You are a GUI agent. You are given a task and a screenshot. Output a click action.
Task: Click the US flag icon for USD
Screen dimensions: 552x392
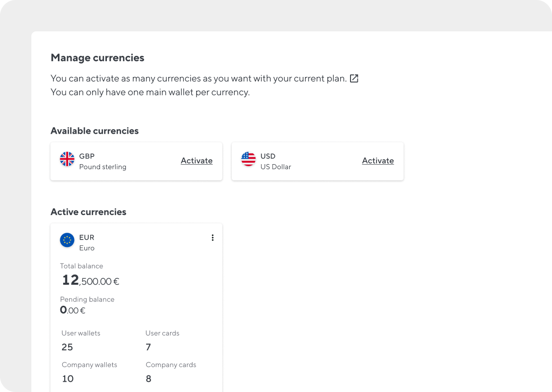click(249, 159)
